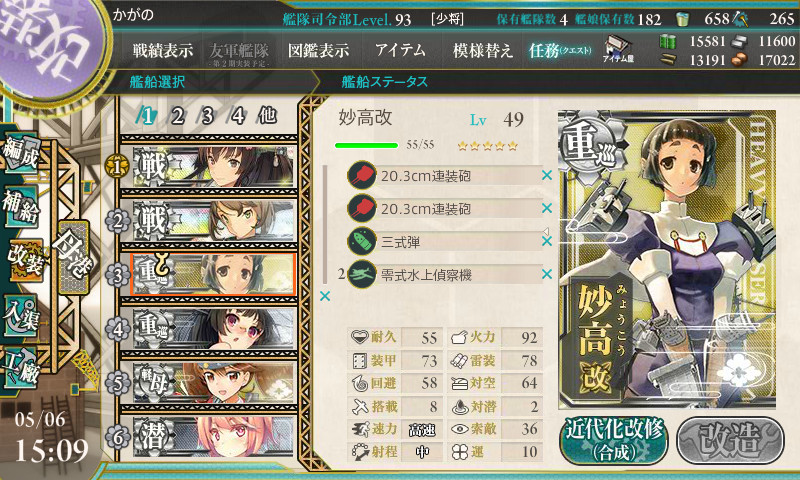This screenshot has height=480, width=800.
Task: Click the red 20.3cm連装砲 gun icon in first slot
Action: click(x=362, y=176)
